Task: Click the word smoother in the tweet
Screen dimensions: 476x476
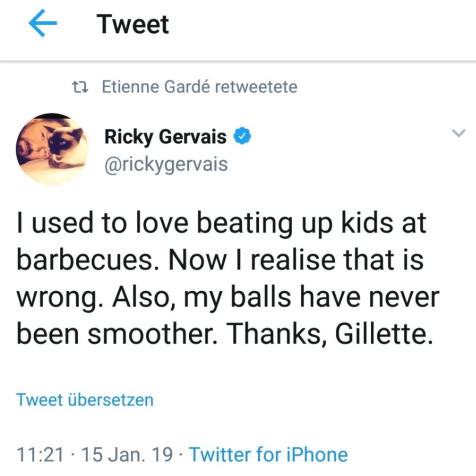Action: point(153,333)
